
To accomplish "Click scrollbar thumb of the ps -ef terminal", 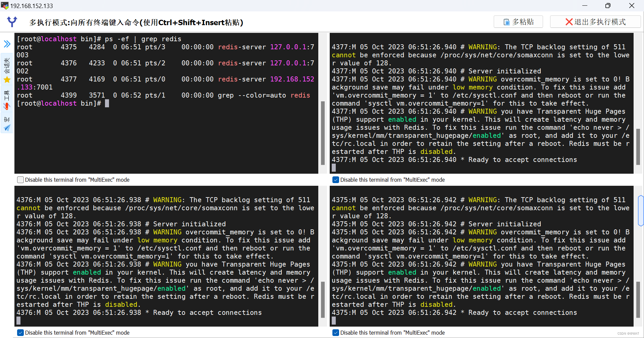I will (x=323, y=133).
